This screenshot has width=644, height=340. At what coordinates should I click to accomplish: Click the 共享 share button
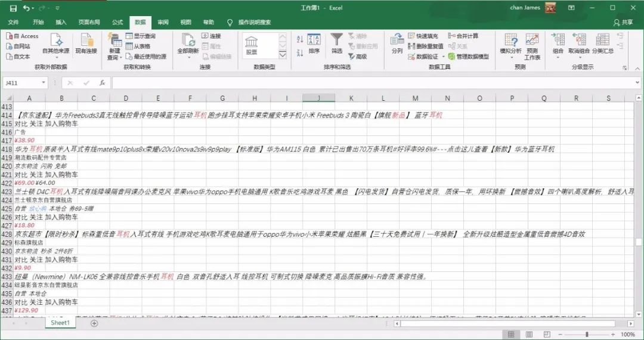(623, 22)
